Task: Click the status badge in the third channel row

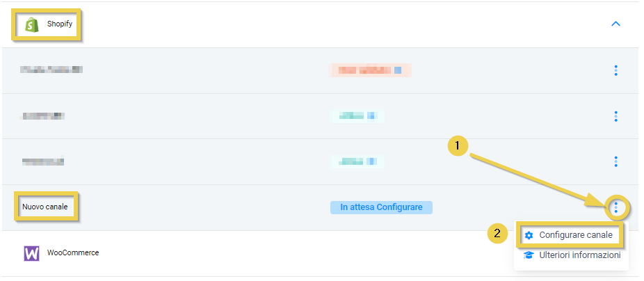Action: (357, 161)
